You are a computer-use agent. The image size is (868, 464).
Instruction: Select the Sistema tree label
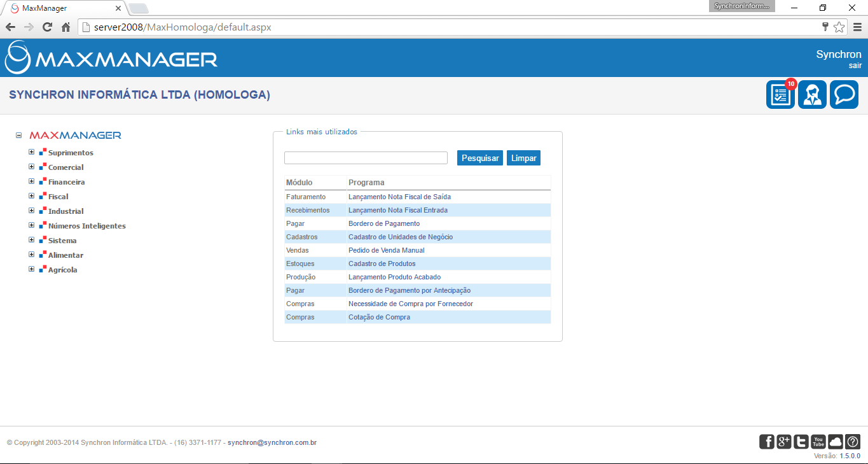pyautogui.click(x=62, y=241)
